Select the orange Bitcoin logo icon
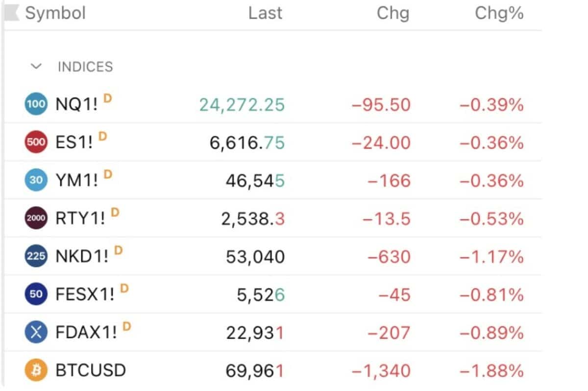 tap(36, 370)
